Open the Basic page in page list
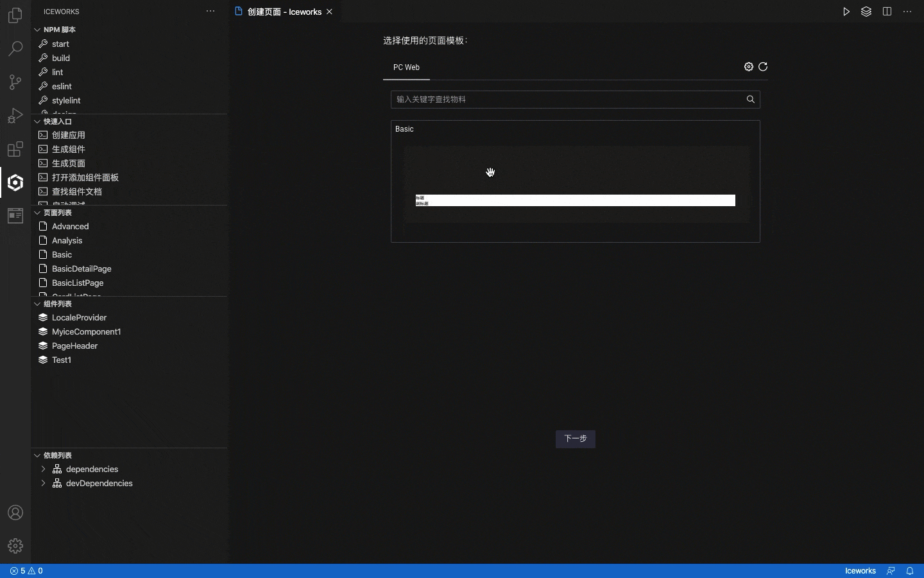The height and width of the screenshot is (578, 924). [62, 254]
